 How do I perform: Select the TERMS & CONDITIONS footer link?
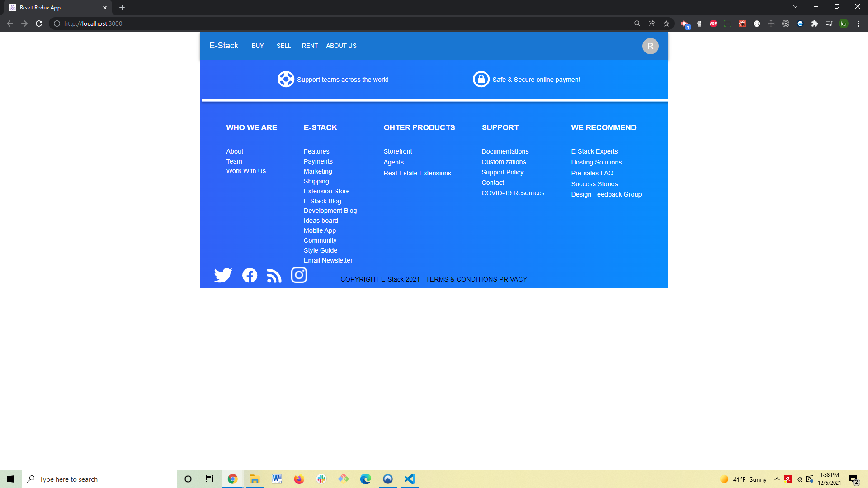(x=462, y=279)
